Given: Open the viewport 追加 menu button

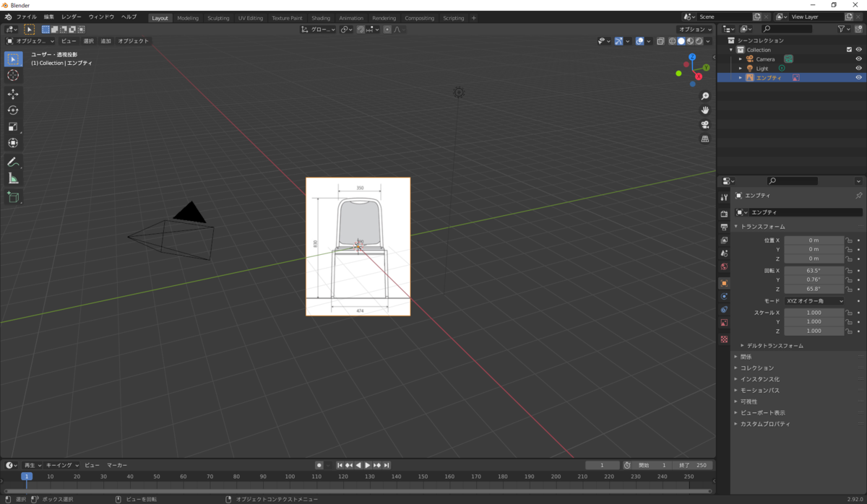Looking at the screenshot, I should click(106, 41).
